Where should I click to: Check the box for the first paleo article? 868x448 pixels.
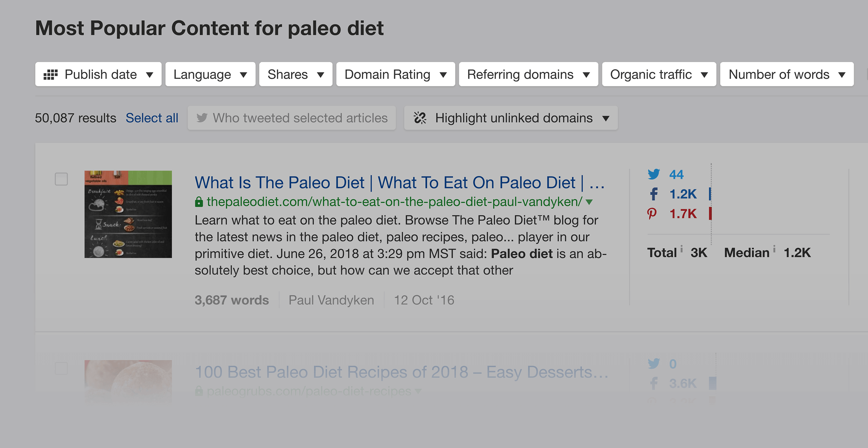click(x=61, y=179)
